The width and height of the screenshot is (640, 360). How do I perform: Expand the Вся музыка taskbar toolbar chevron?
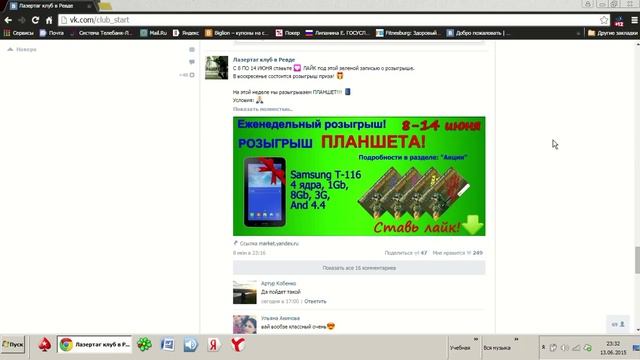(516, 339)
